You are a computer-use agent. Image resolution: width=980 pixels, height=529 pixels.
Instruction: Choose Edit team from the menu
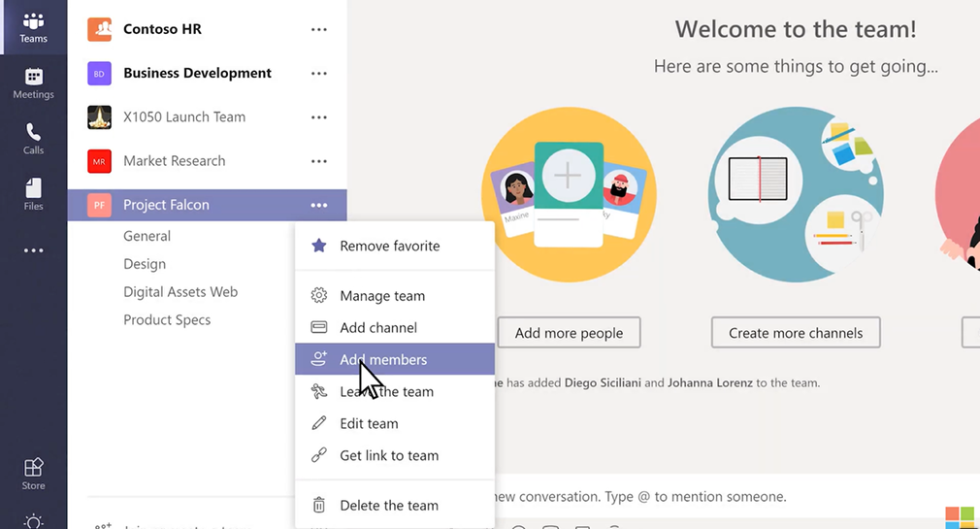pos(394,423)
